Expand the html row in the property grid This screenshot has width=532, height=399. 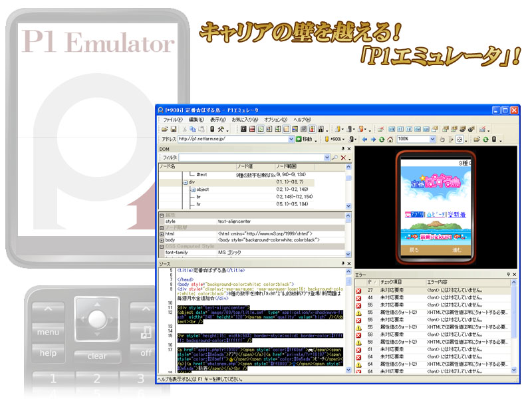tap(162, 234)
